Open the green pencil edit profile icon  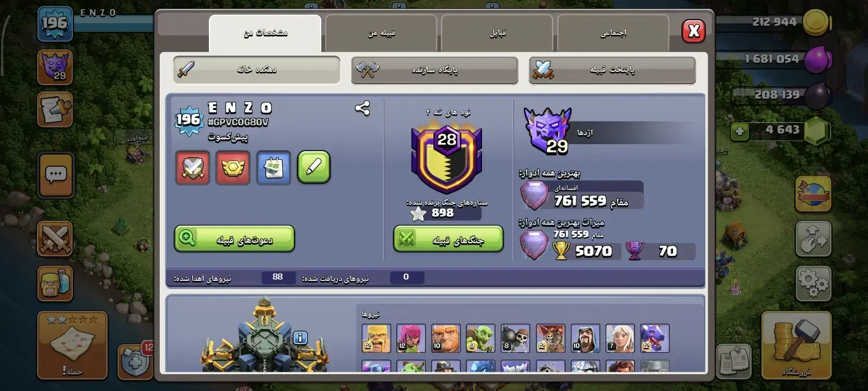[x=314, y=168]
